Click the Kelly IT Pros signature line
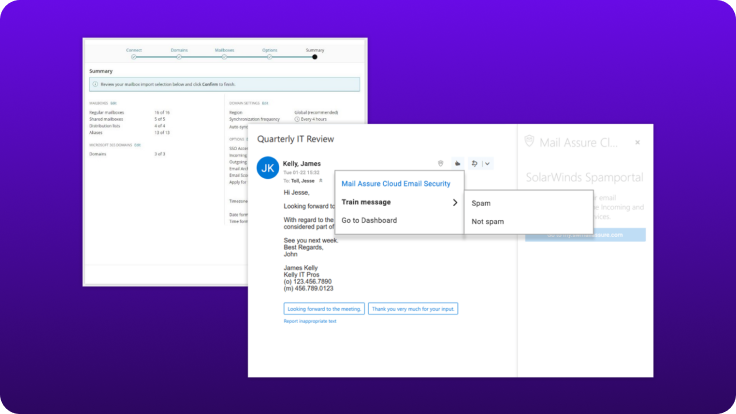 [x=301, y=275]
